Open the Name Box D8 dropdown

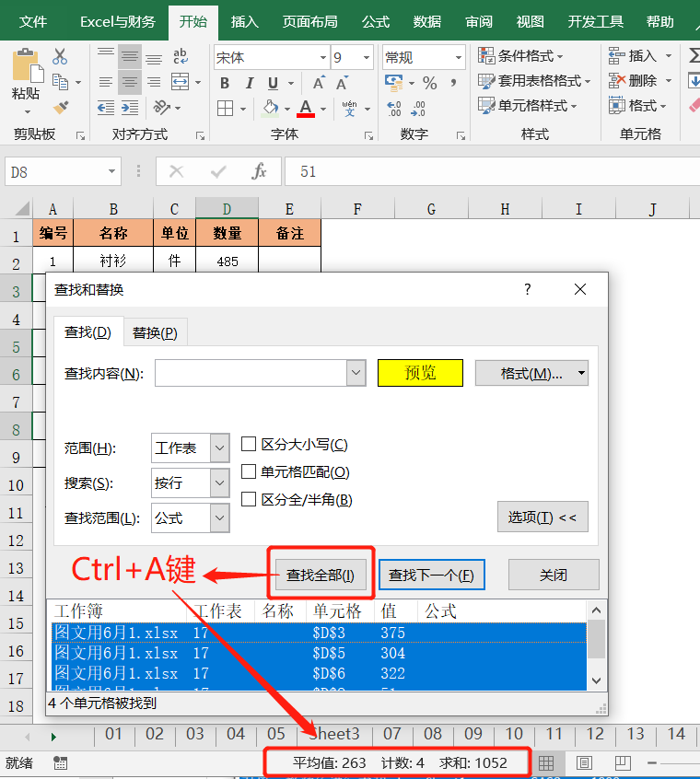[111, 171]
